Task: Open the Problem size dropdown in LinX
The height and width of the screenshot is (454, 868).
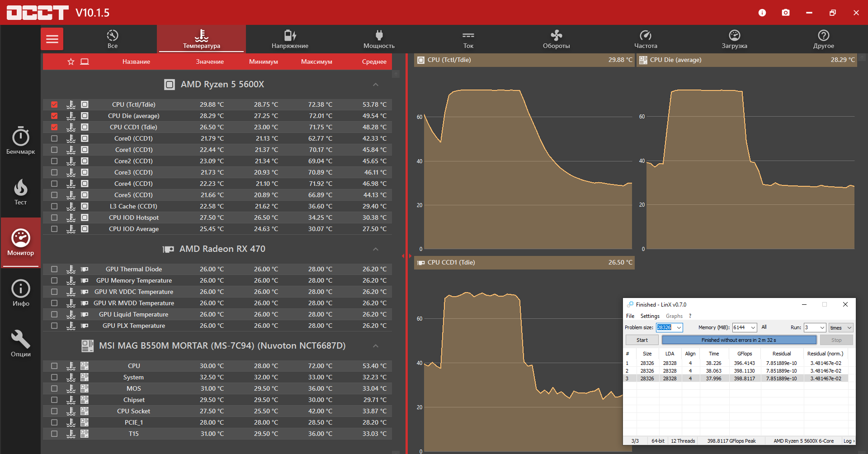Action: 679,327
